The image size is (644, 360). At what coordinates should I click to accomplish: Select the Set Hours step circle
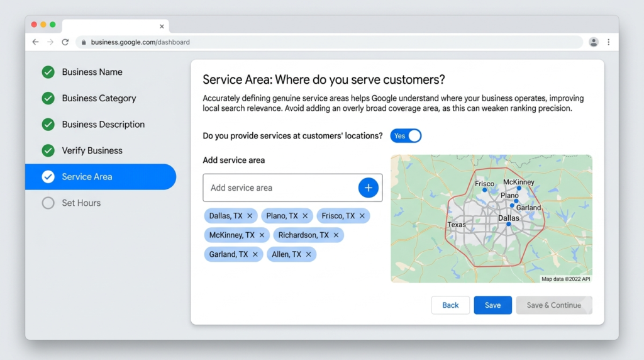click(x=48, y=203)
